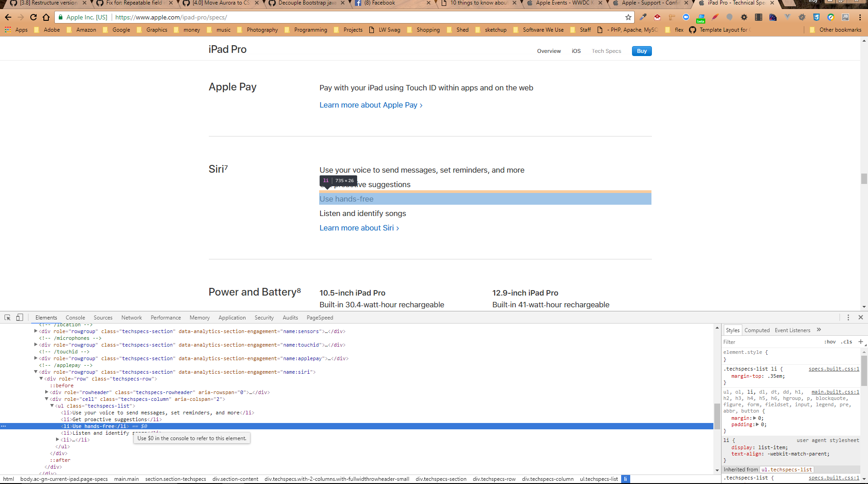Screen dimensions: 868x484
Task: Close the Facebook browser tab
Action: click(x=428, y=3)
